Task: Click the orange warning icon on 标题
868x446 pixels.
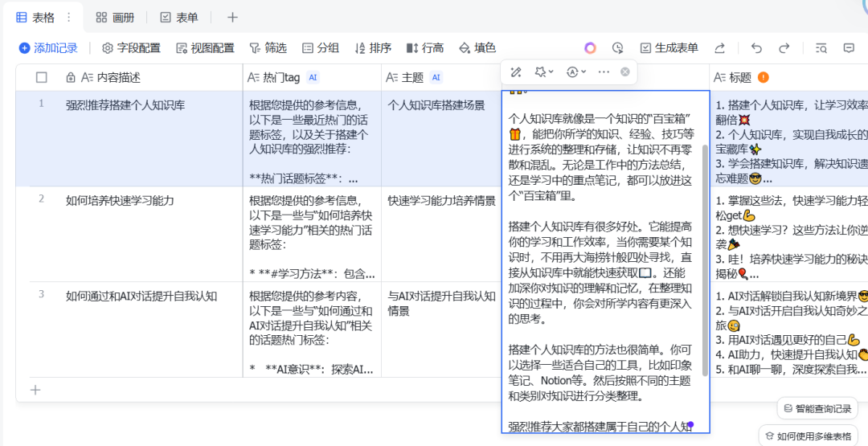Action: [764, 77]
